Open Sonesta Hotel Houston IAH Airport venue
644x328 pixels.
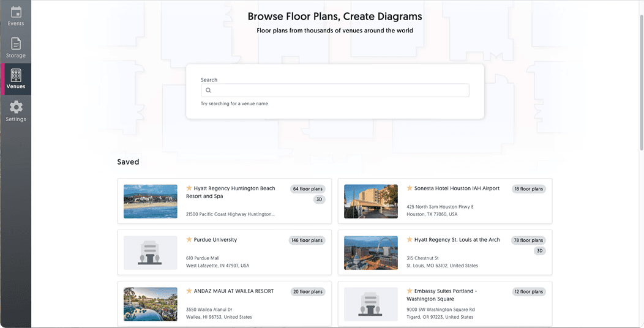click(x=457, y=188)
